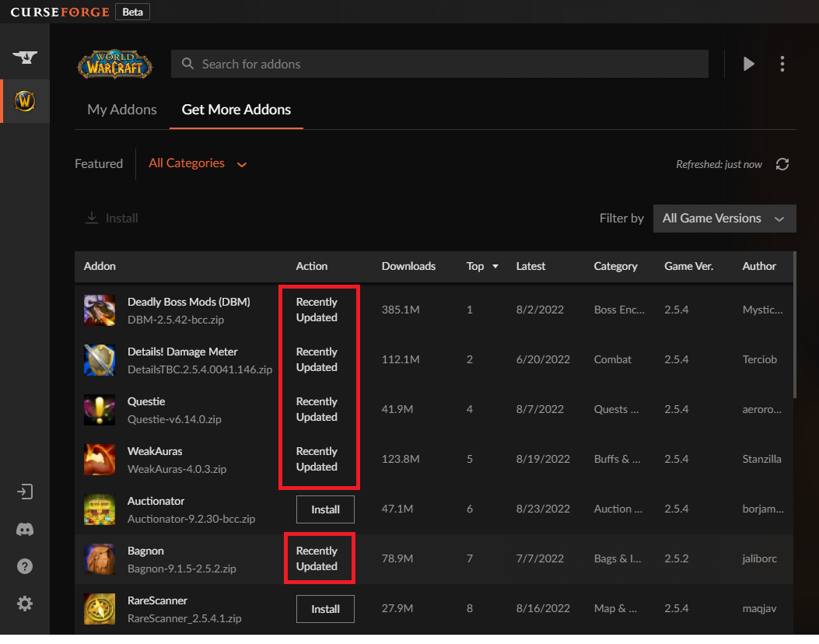Click the vertical scrollbar of addon list
The width and height of the screenshot is (819, 644).
tap(794, 325)
